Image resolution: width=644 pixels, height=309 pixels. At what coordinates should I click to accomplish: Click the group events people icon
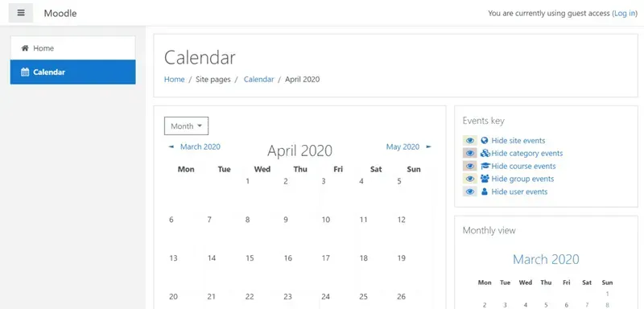(485, 179)
